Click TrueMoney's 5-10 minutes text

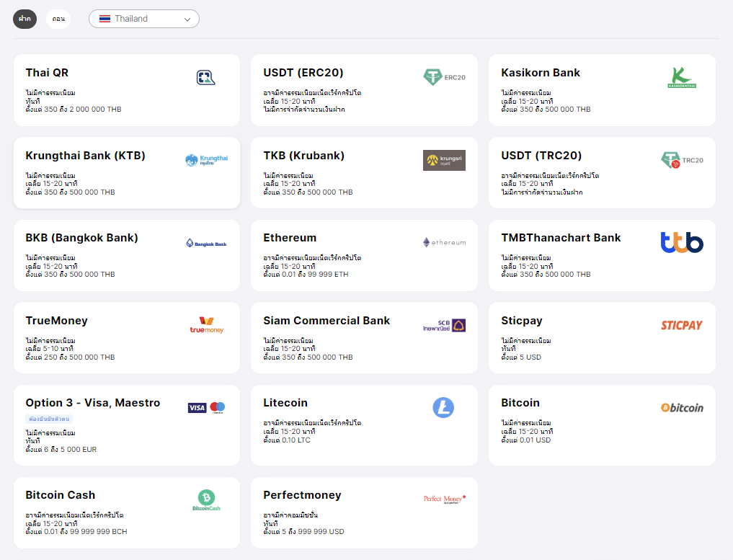50,349
